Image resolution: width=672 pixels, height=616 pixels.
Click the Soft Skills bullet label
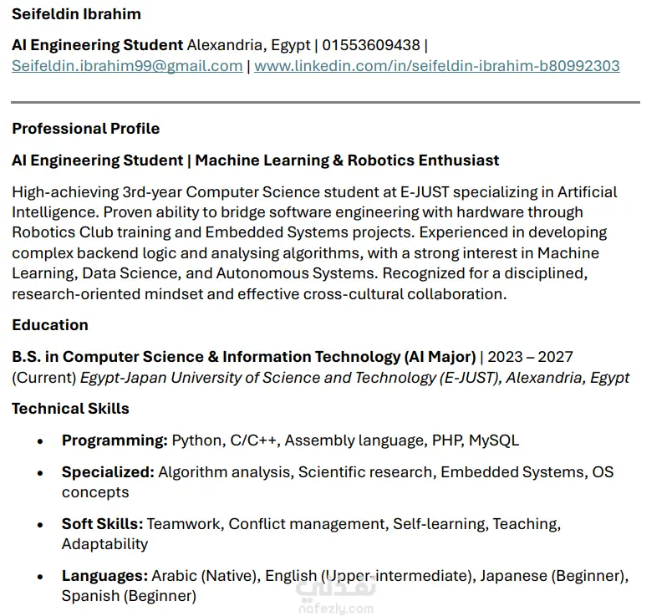tap(103, 524)
